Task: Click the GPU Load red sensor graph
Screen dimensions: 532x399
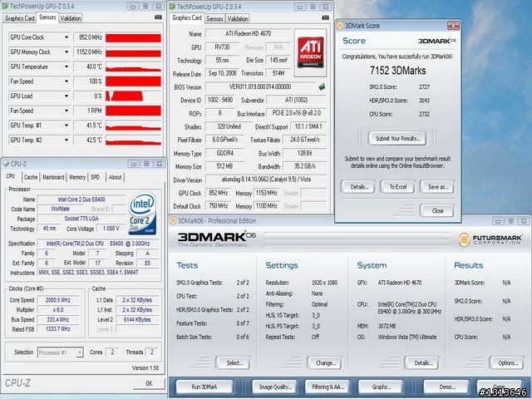Action: [133, 96]
